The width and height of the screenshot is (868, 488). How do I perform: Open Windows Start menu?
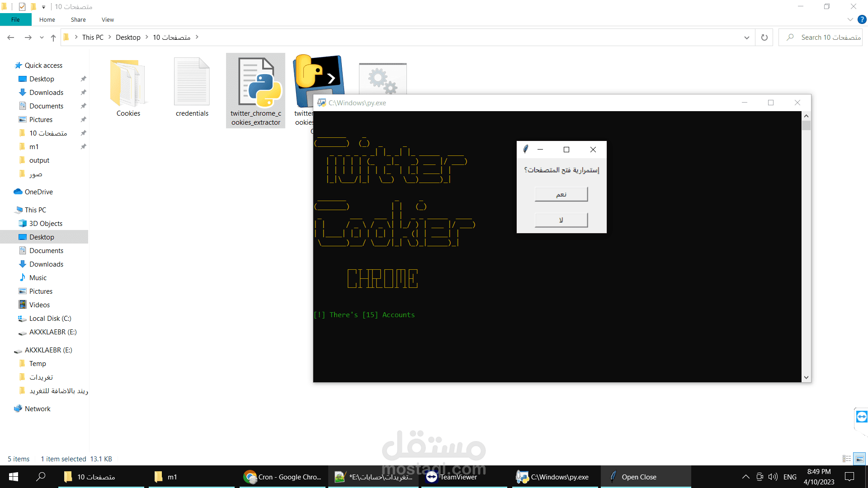[x=13, y=477]
